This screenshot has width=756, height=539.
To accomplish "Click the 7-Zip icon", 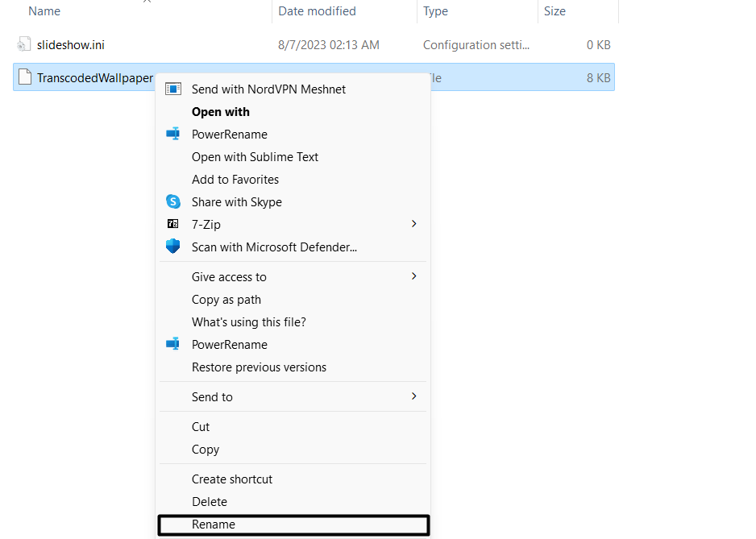I will coord(172,224).
